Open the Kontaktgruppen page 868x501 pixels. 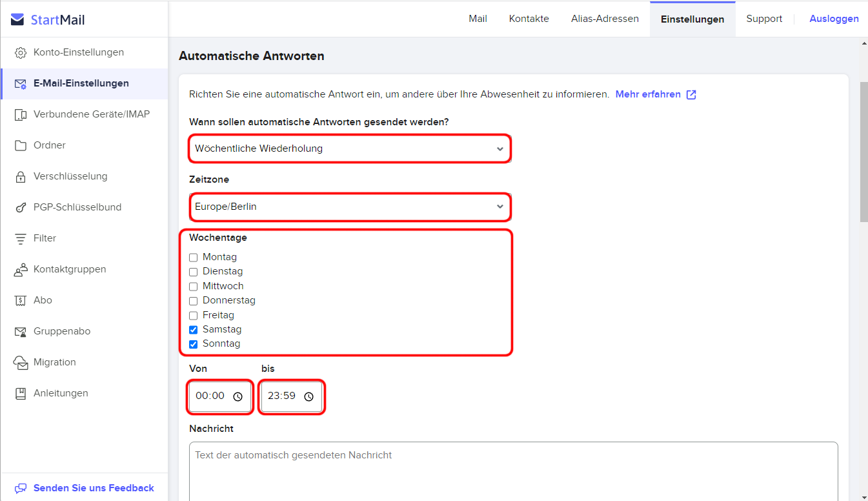[x=84, y=269]
